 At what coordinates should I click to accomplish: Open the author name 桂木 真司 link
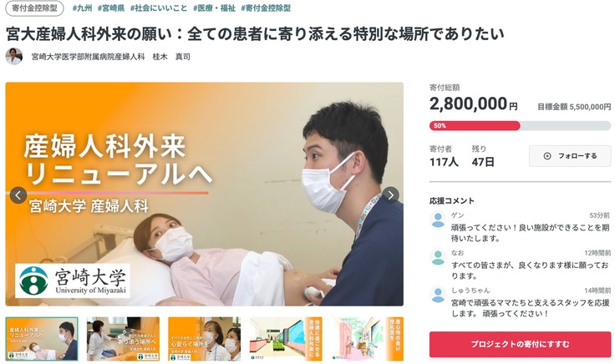click(171, 57)
